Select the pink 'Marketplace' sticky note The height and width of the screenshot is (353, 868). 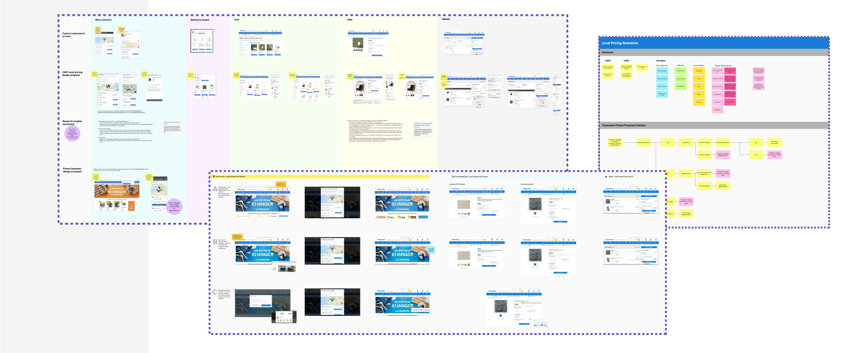tap(717, 110)
